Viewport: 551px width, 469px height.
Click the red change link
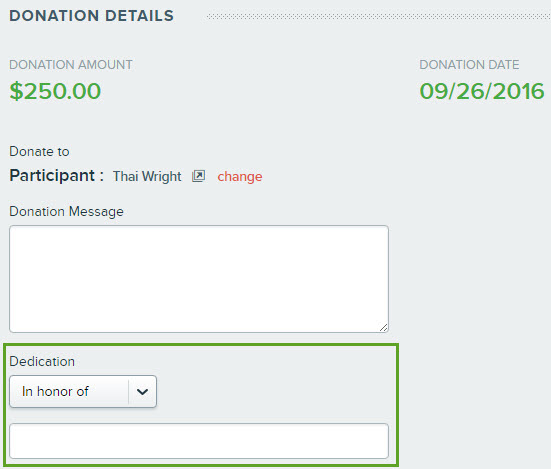click(x=240, y=176)
